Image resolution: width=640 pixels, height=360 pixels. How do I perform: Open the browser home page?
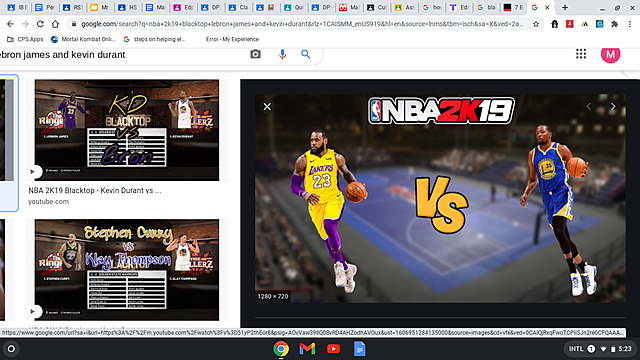(55, 24)
